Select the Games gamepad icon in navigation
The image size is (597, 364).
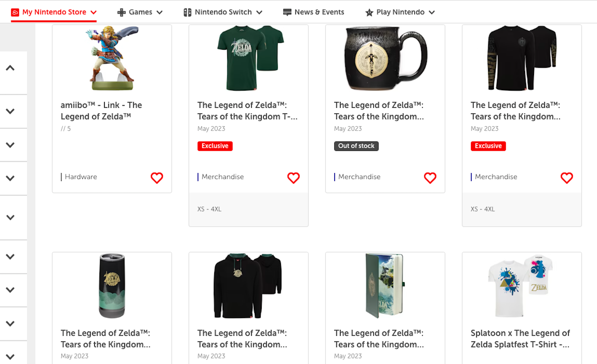point(121,12)
